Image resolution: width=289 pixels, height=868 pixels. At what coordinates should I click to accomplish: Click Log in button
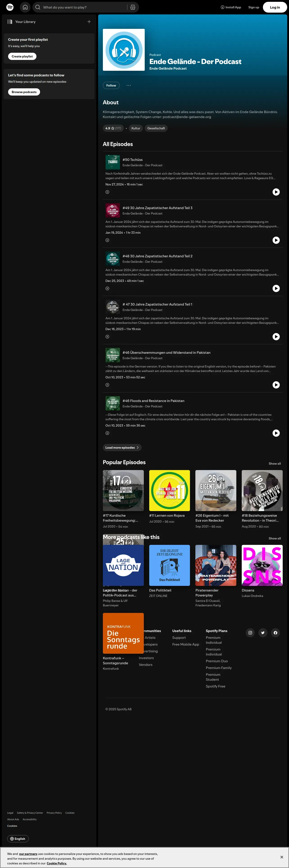[275, 7]
